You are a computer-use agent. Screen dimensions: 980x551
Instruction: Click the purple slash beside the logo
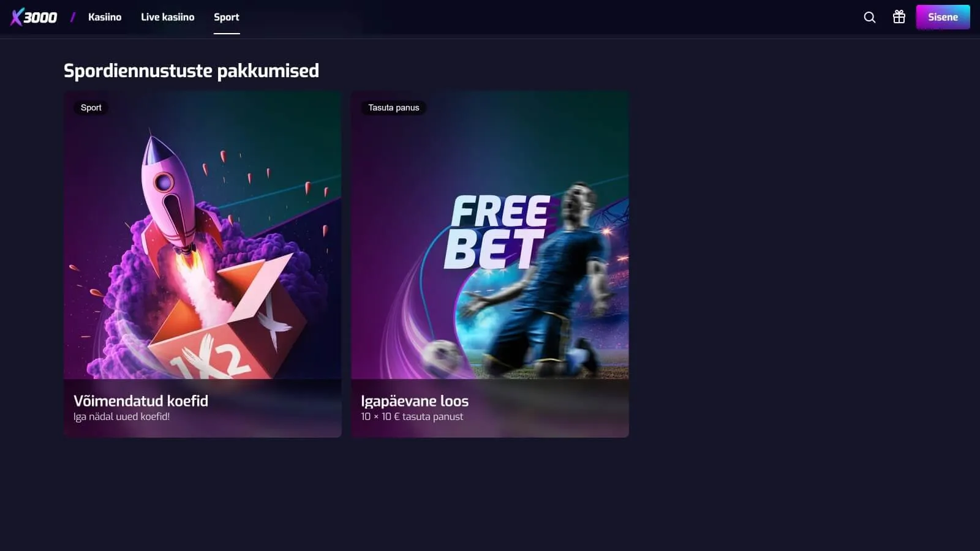point(73,17)
